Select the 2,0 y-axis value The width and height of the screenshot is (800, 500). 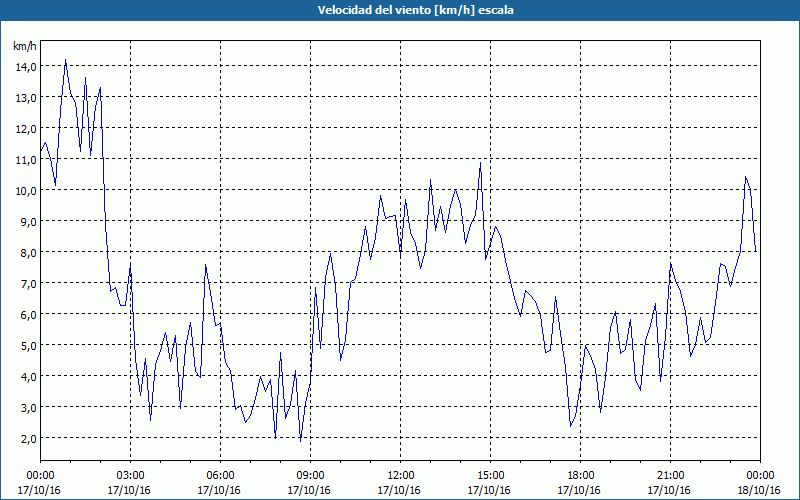28,438
